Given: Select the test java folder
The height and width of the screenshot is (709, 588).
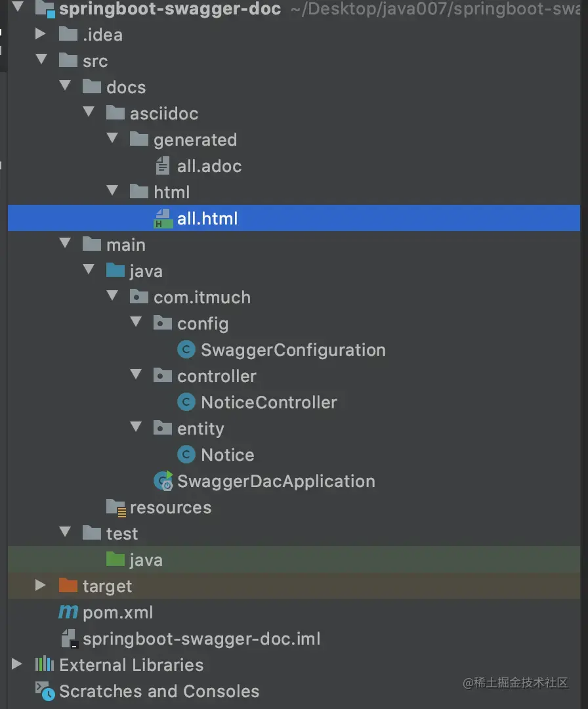Looking at the screenshot, I should tap(146, 560).
